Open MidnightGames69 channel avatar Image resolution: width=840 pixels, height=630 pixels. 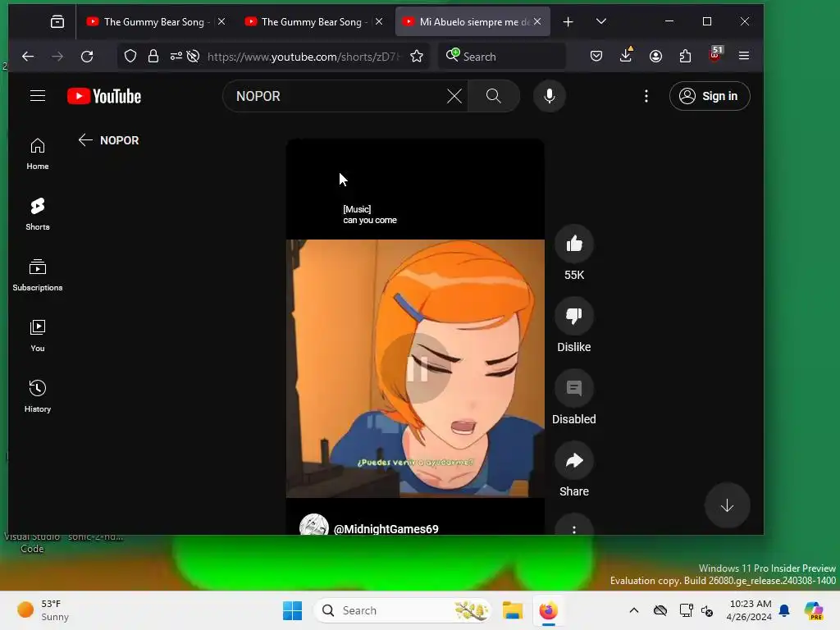click(314, 525)
